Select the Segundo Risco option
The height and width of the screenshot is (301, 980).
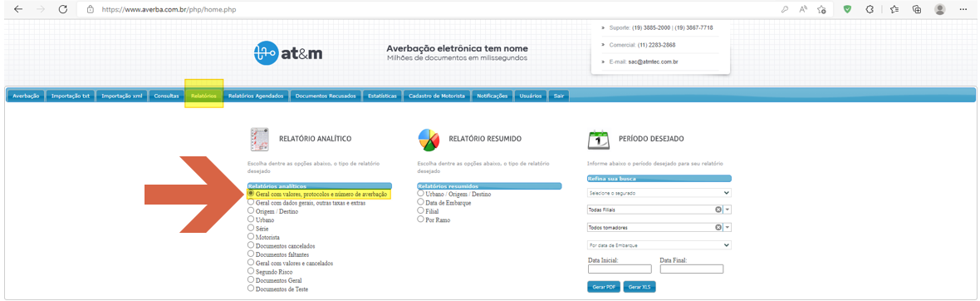point(252,272)
